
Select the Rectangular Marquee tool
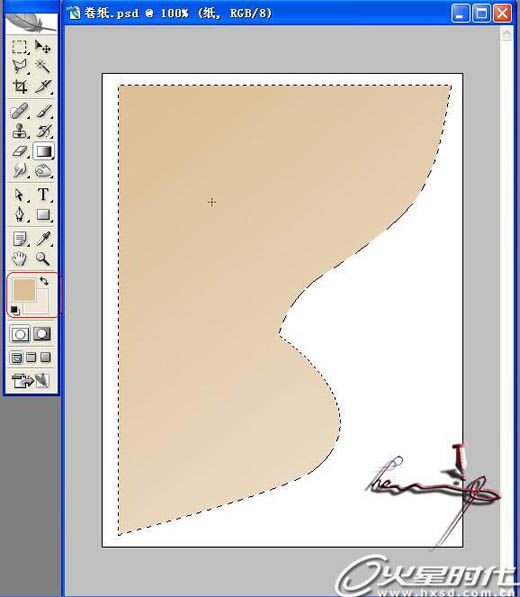pyautogui.click(x=19, y=47)
